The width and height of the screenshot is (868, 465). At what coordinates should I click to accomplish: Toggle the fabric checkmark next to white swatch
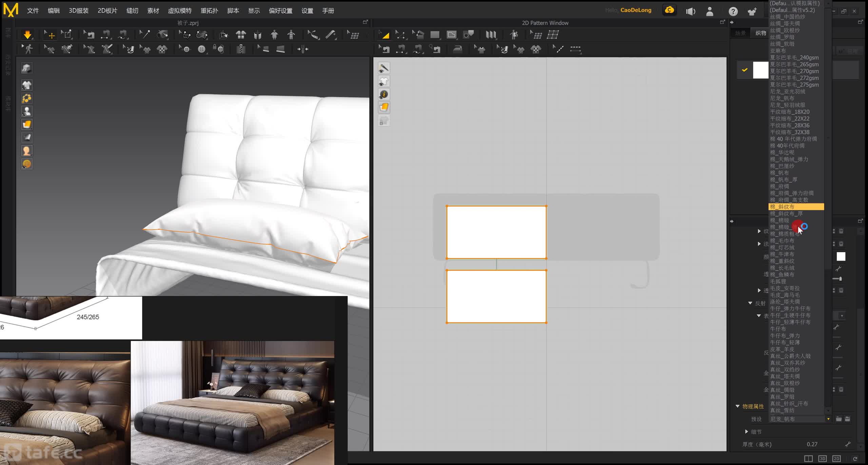745,70
